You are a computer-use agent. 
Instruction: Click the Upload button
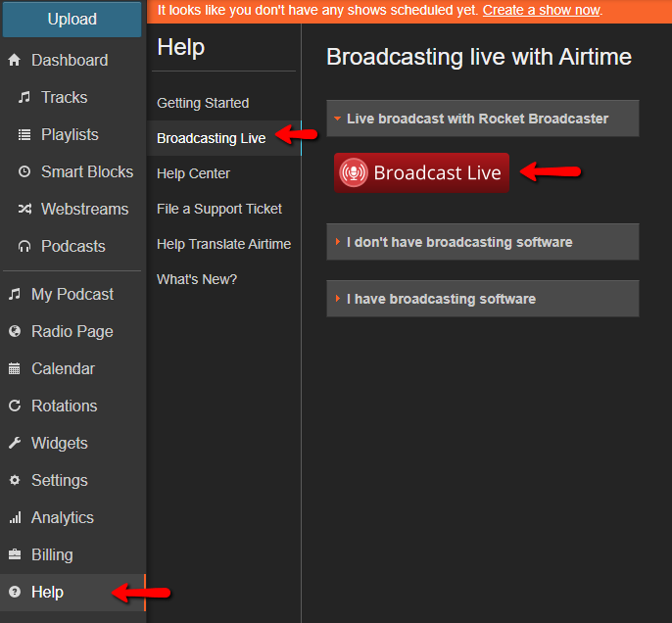(x=72, y=20)
